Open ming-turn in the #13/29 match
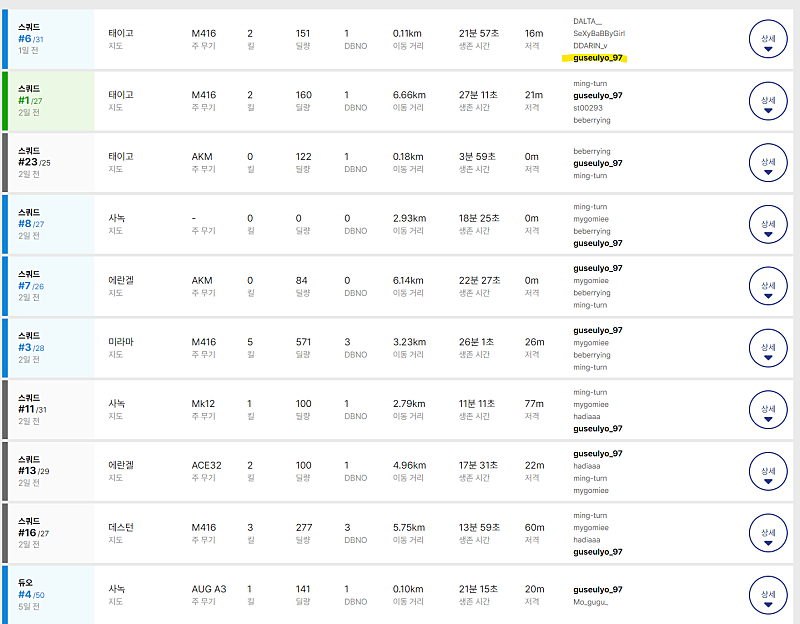This screenshot has height=624, width=800. [x=590, y=479]
